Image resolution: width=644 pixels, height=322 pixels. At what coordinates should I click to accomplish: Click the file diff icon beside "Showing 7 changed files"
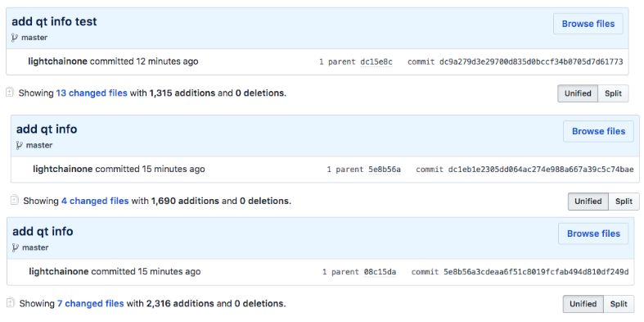tap(11, 303)
